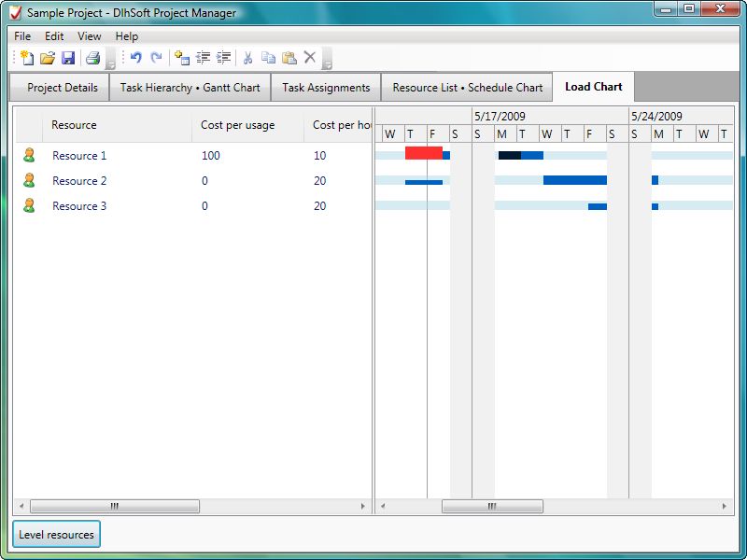This screenshot has width=747, height=560.
Task: Undo the last action
Action: pyautogui.click(x=135, y=58)
